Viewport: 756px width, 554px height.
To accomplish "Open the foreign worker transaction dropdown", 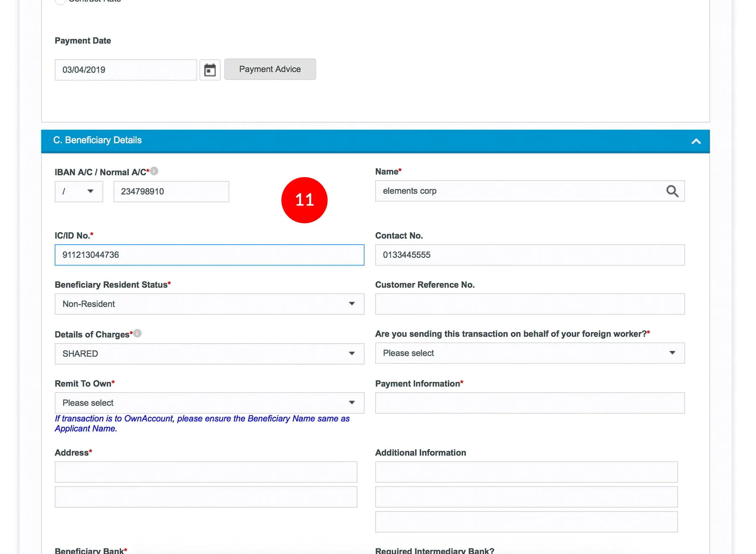I will [x=529, y=353].
